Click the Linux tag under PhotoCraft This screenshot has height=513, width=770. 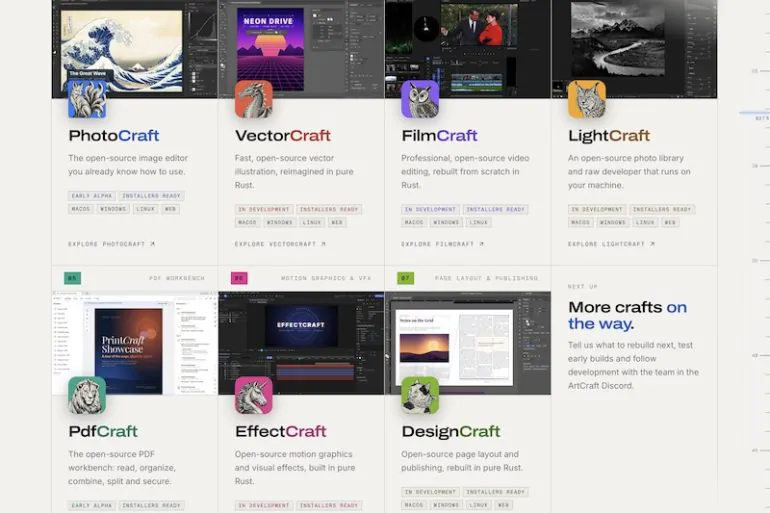(x=145, y=209)
